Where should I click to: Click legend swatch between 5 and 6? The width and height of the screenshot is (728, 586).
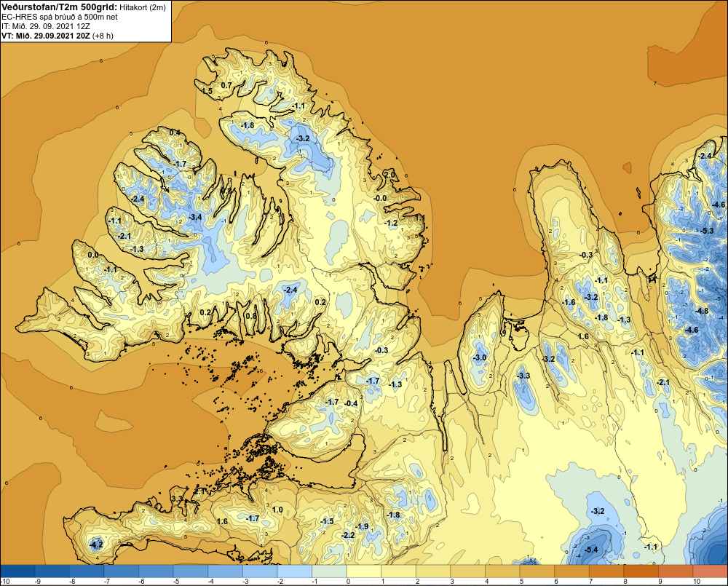pyautogui.click(x=538, y=571)
